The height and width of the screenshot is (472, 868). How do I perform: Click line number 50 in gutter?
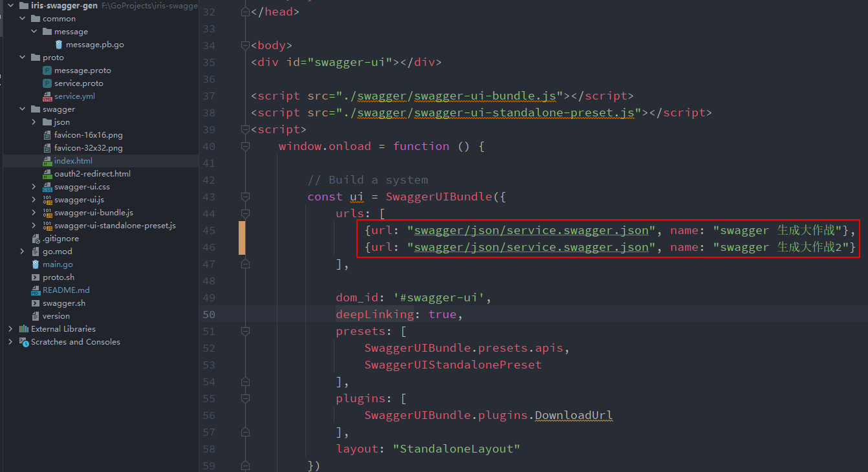click(x=209, y=314)
